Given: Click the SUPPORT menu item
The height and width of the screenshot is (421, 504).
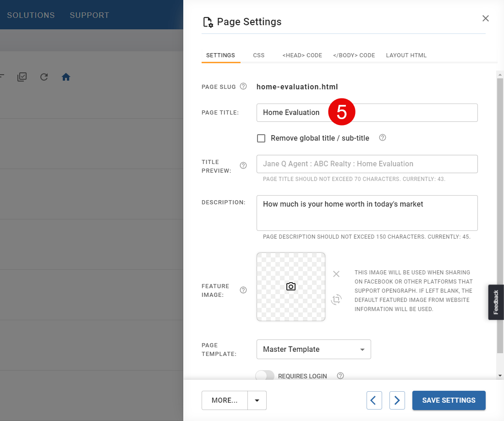Looking at the screenshot, I should (89, 15).
